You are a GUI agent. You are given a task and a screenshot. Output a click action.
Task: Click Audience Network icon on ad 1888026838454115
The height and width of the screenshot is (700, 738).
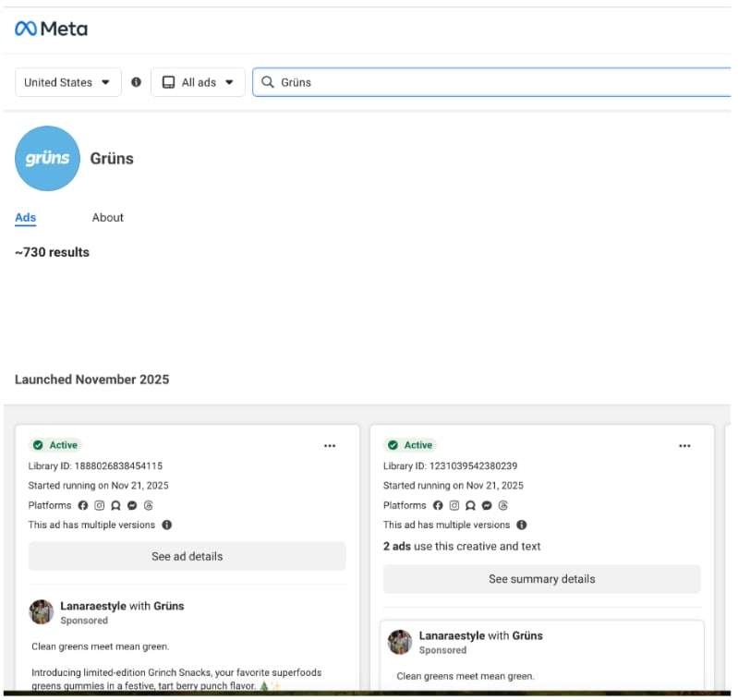[115, 505]
